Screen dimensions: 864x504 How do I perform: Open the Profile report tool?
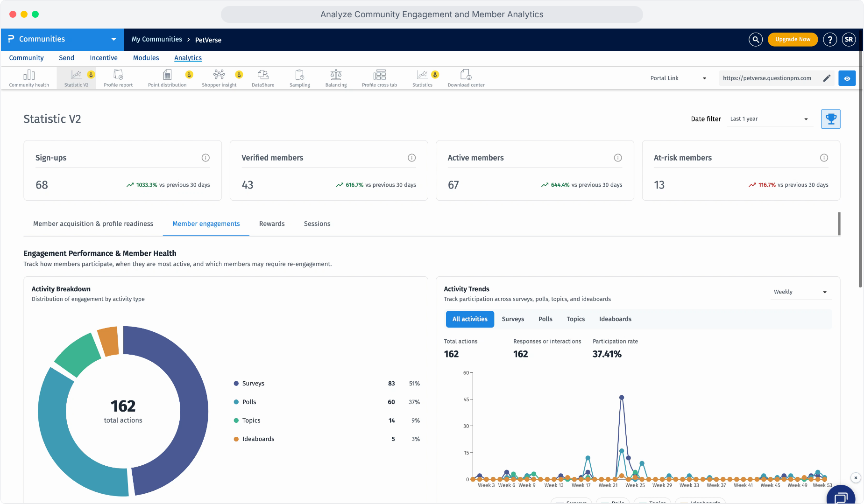[x=118, y=77]
